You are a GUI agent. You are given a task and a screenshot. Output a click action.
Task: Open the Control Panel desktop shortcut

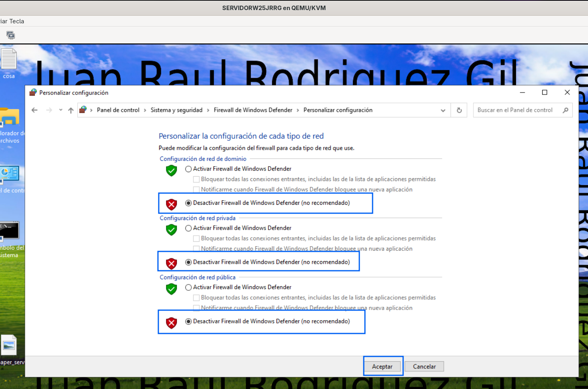click(10, 179)
